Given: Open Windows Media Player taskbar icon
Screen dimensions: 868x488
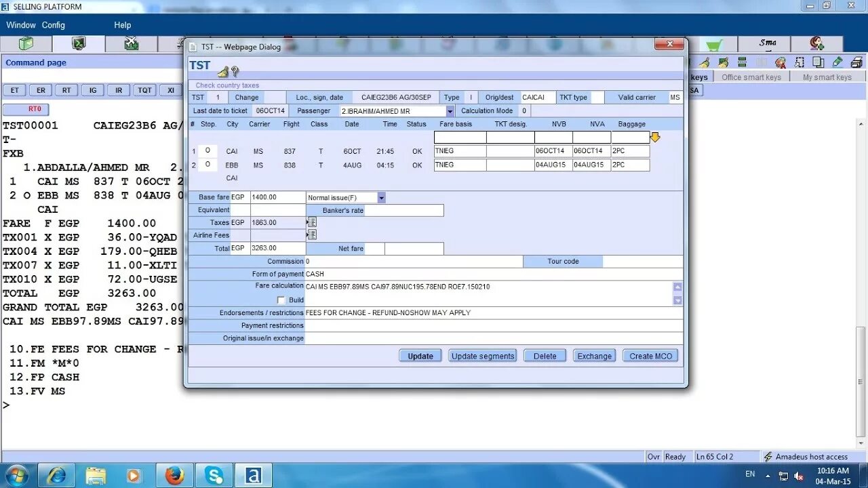Looking at the screenshot, I should click(x=134, y=475).
